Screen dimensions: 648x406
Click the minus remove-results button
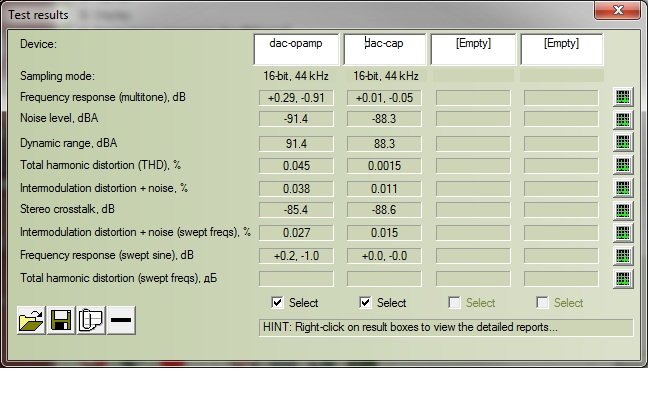[121, 320]
